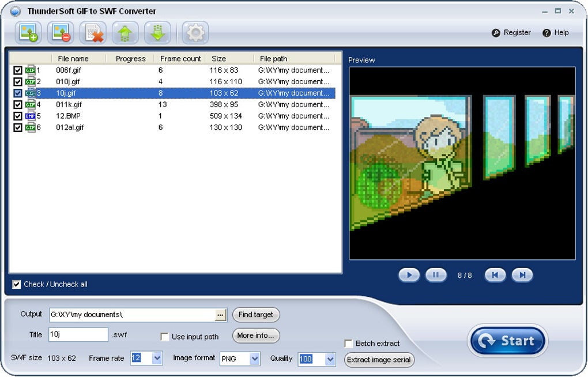The height and width of the screenshot is (377, 588).
Task: Play the preview animation
Action: 409,275
